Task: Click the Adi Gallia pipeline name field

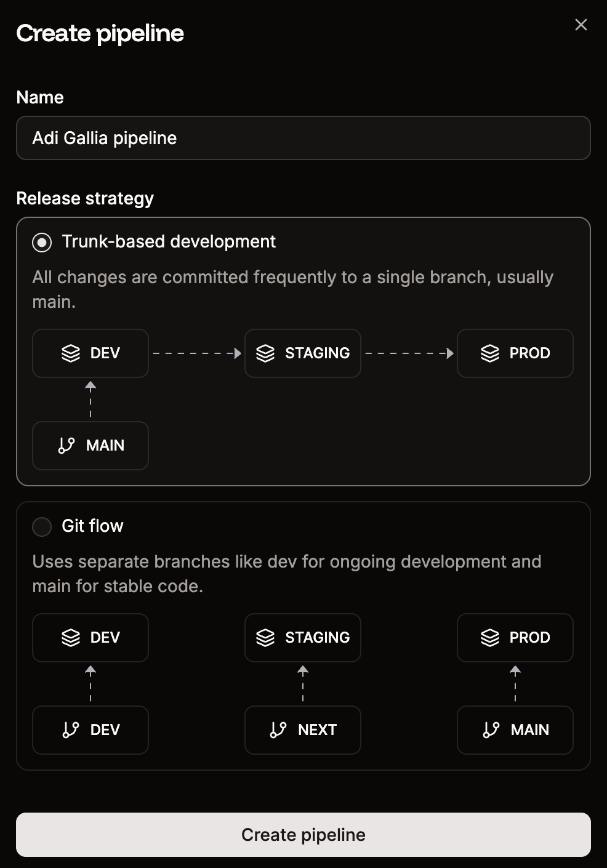Action: 303,138
